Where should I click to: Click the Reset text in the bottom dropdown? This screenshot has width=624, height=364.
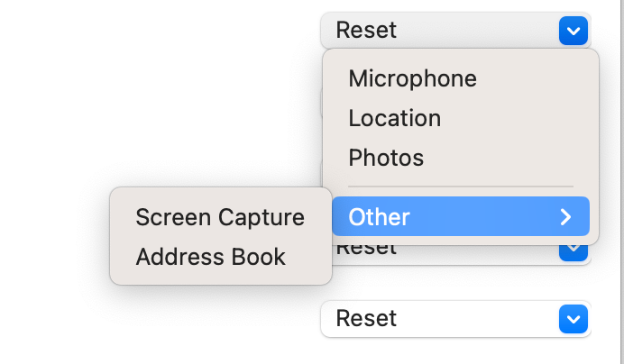tap(366, 318)
